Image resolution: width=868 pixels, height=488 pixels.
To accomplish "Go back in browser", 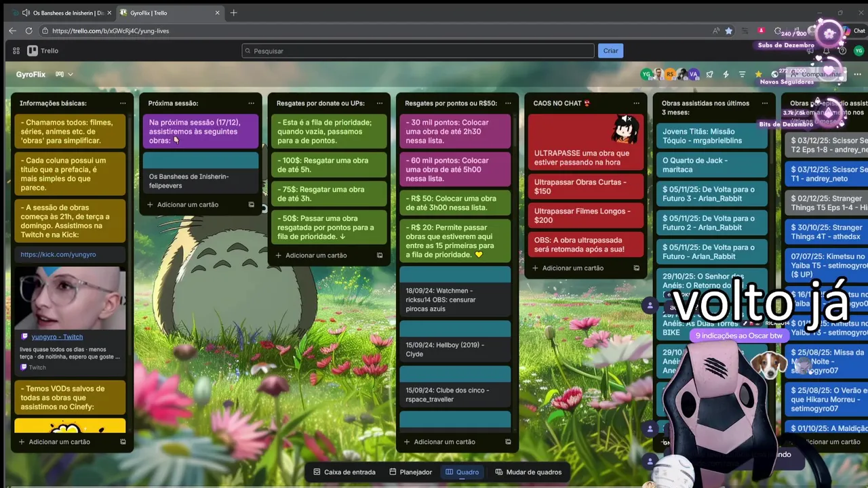I will [12, 30].
